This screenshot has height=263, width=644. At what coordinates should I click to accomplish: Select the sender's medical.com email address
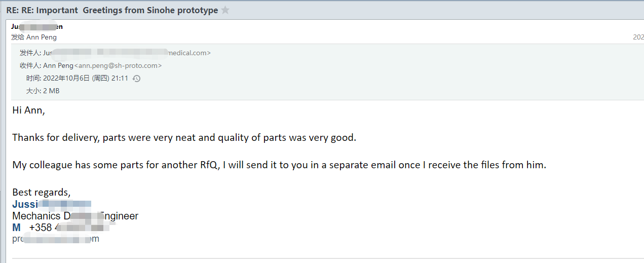point(127,53)
